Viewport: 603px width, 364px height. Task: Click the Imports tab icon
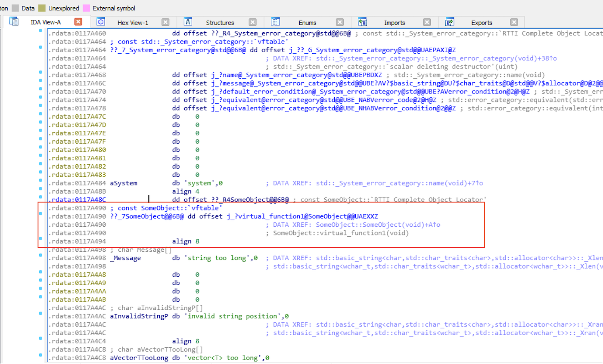click(362, 22)
